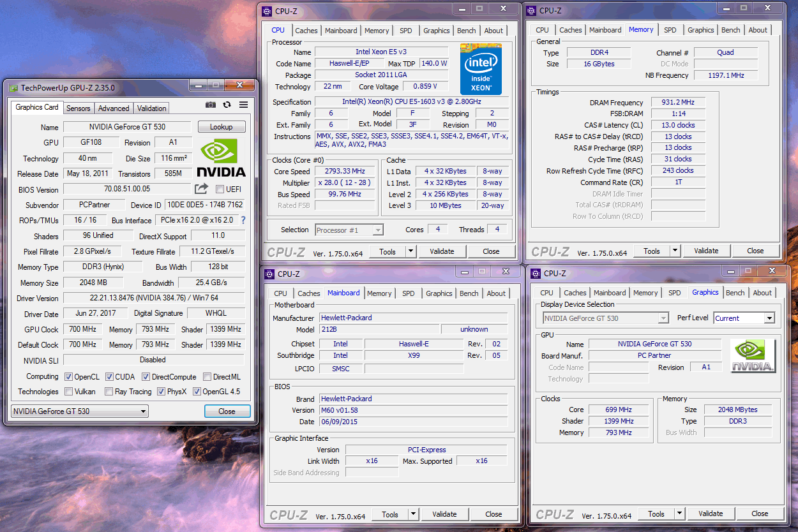
Task: Click the NB Frequency value 1197.1 MHz
Action: point(726,75)
